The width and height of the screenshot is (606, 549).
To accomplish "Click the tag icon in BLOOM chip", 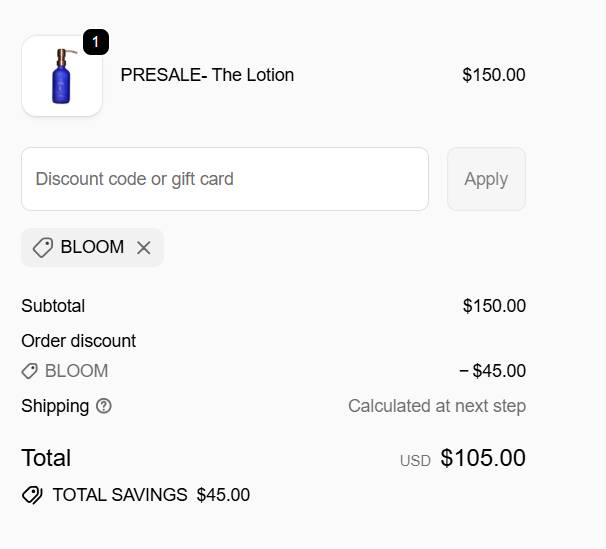I will click(42, 248).
